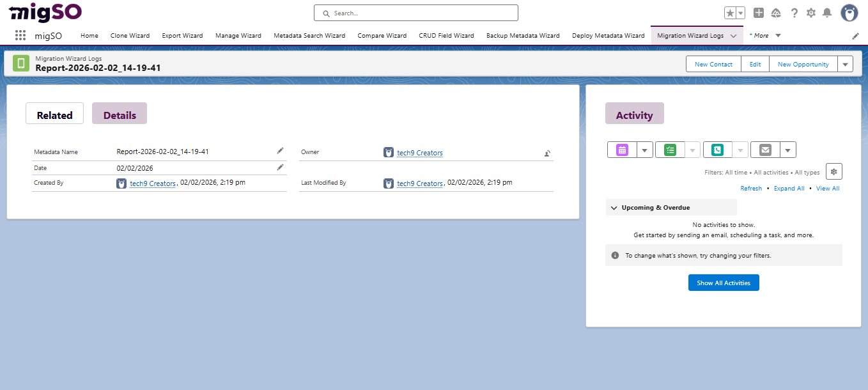The height and width of the screenshot is (390, 868).
Task: Collapse the Upcoming & Overdue section
Action: tap(614, 207)
